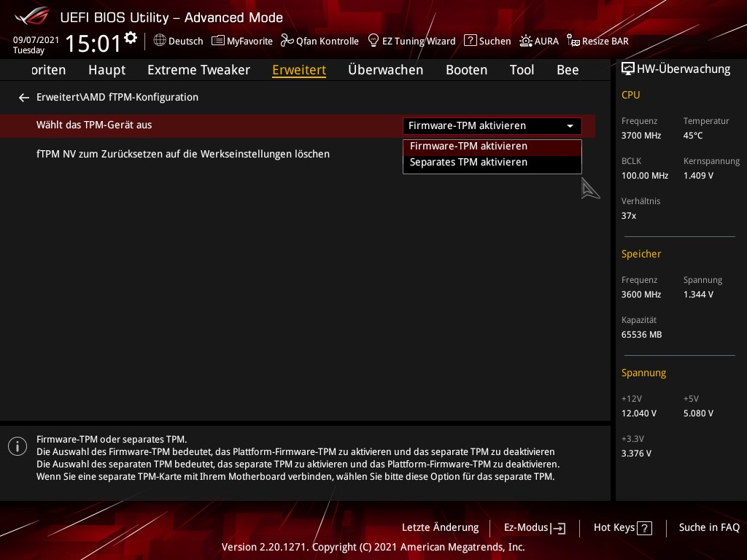
Task: Select the Wählt das TPM-Gerät aus row
Action: 298,125
